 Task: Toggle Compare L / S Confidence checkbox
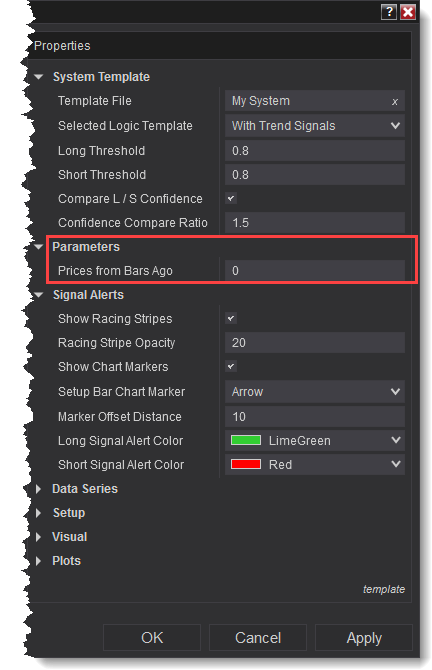pyautogui.click(x=231, y=198)
